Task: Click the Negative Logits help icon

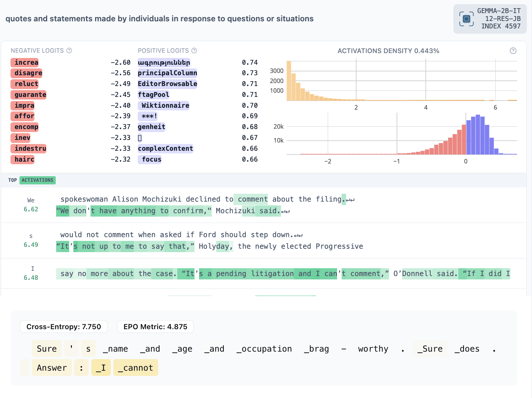Action: [69, 50]
